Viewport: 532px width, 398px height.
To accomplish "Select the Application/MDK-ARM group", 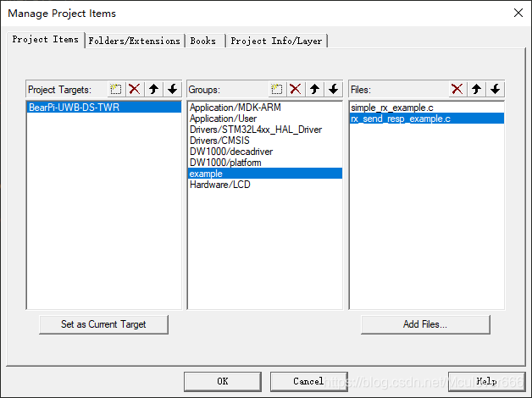I will pos(265,108).
